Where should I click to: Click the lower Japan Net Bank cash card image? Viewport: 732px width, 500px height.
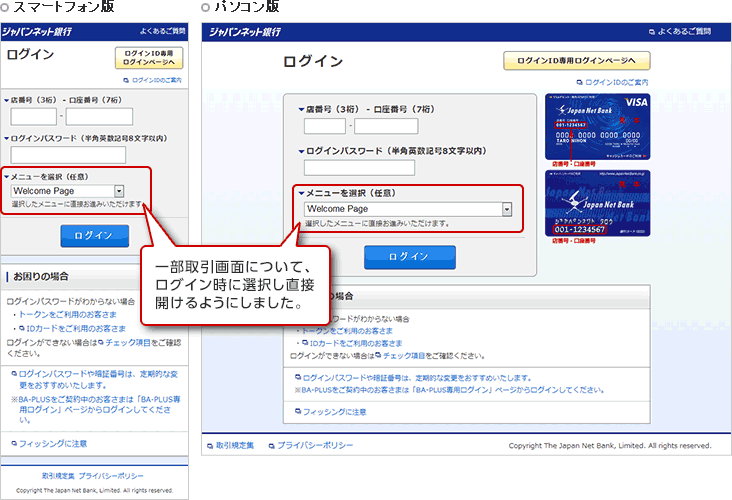tap(596, 203)
